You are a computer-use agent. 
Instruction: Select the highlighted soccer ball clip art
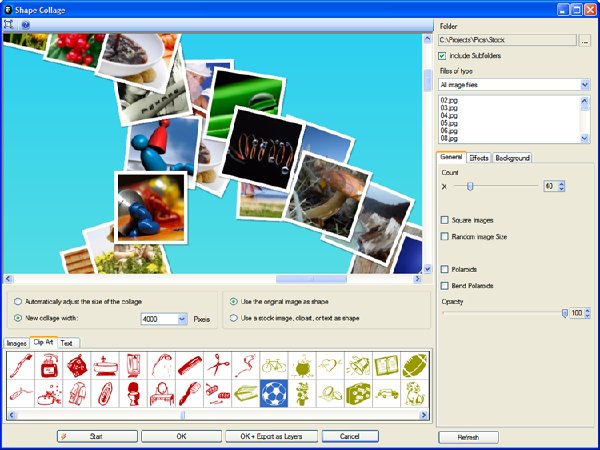tap(274, 393)
